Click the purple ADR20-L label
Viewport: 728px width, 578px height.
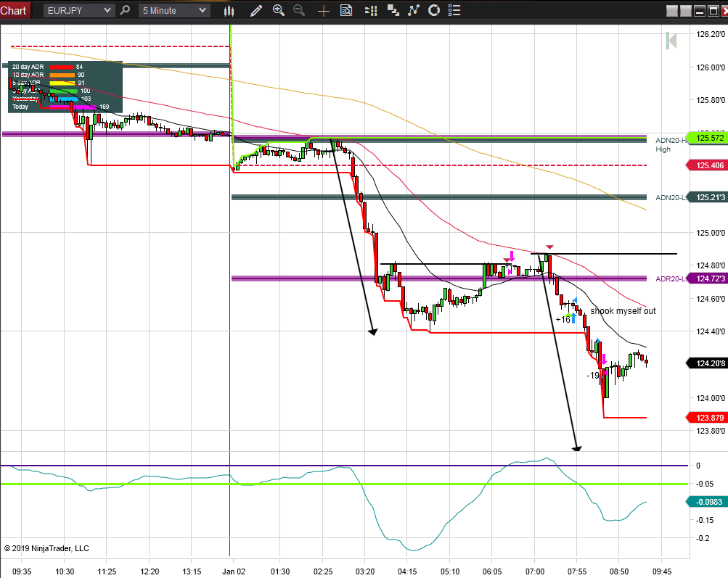(671, 278)
